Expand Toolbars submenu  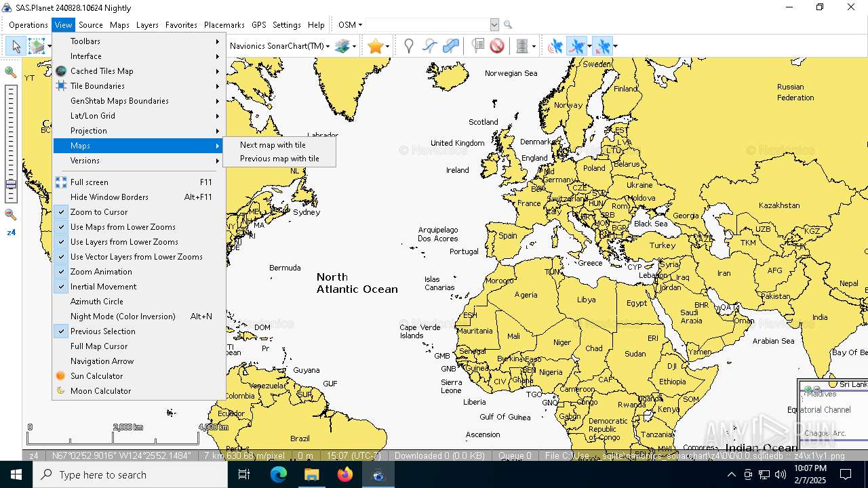pyautogui.click(x=139, y=41)
